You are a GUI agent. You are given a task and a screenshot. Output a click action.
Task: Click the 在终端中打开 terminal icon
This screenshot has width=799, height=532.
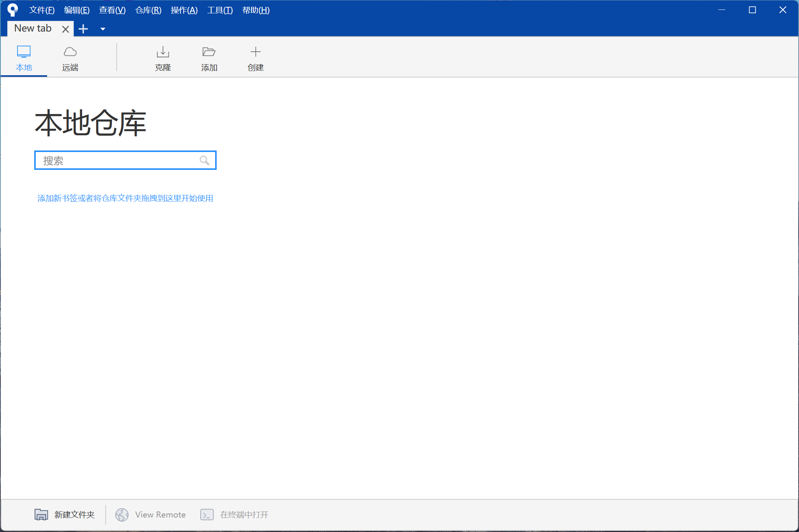[x=207, y=515]
